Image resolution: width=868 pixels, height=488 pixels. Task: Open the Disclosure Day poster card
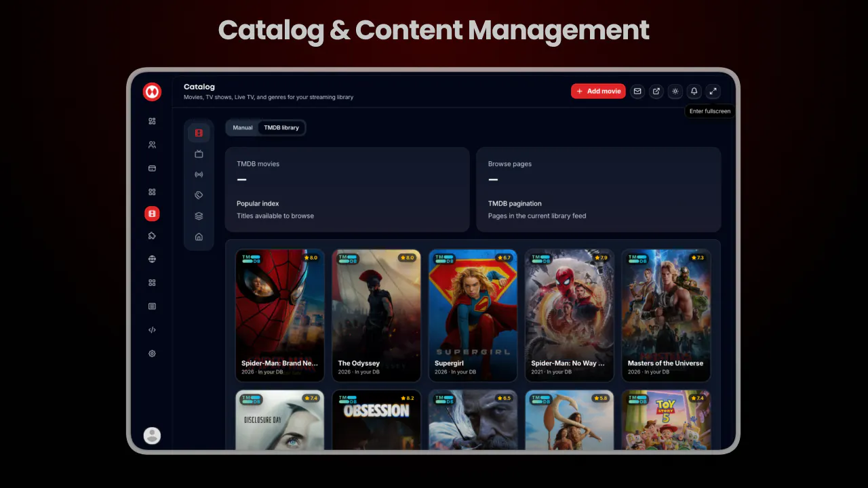280,420
